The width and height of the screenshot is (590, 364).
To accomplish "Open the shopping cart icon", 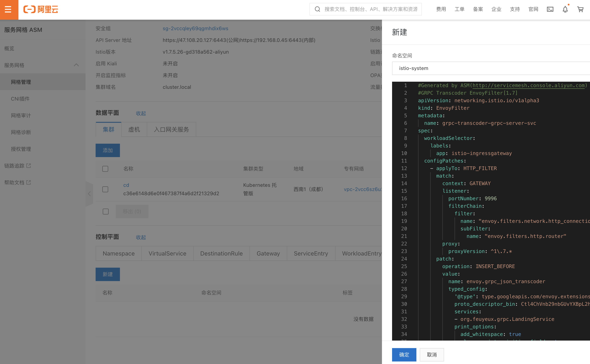I will click(580, 9).
